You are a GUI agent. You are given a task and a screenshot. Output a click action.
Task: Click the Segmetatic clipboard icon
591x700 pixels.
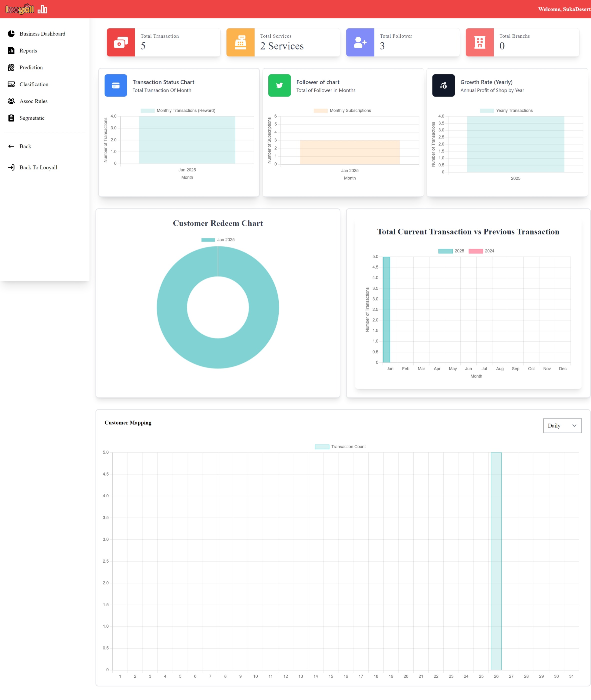coord(11,118)
